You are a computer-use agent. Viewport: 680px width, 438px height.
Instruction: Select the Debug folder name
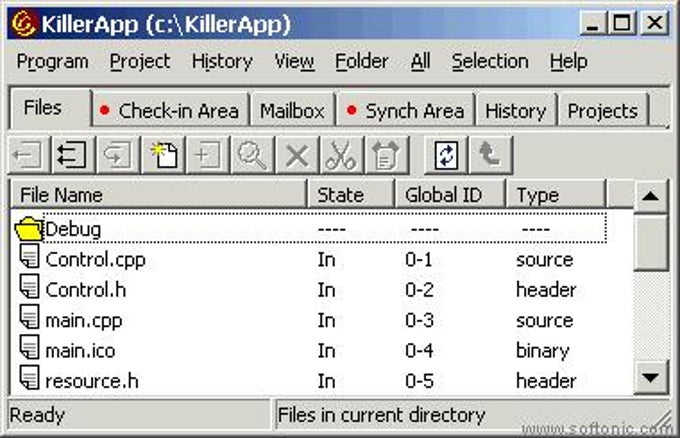point(73,229)
